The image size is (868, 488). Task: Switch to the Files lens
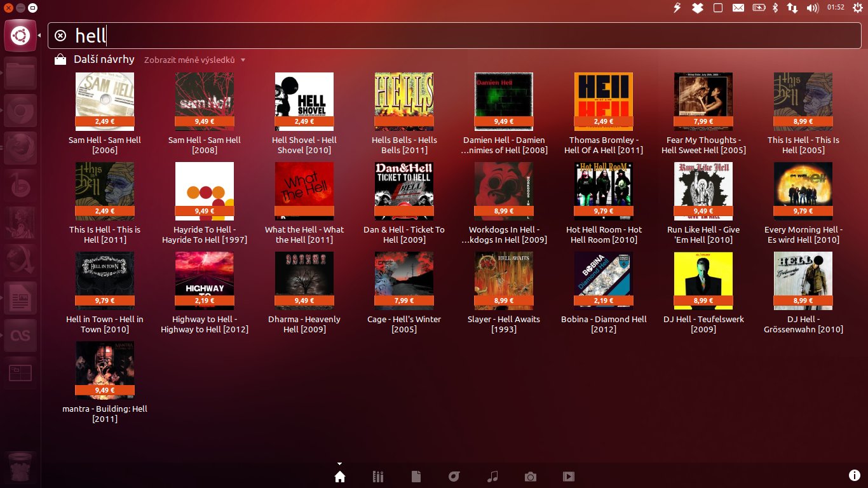[x=416, y=477]
